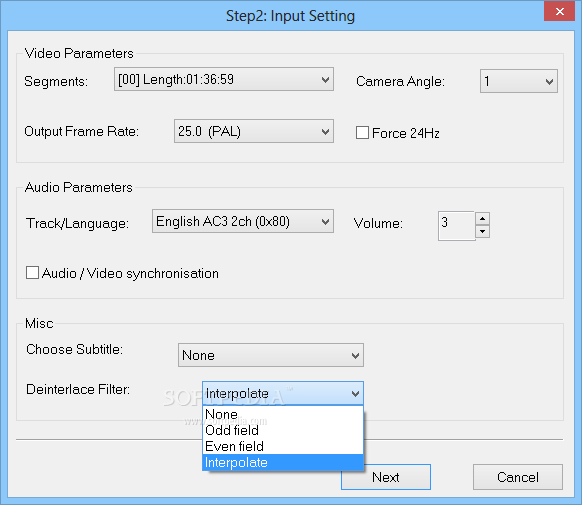Image resolution: width=582 pixels, height=505 pixels.
Task: Click the Next button
Action: tap(386, 477)
